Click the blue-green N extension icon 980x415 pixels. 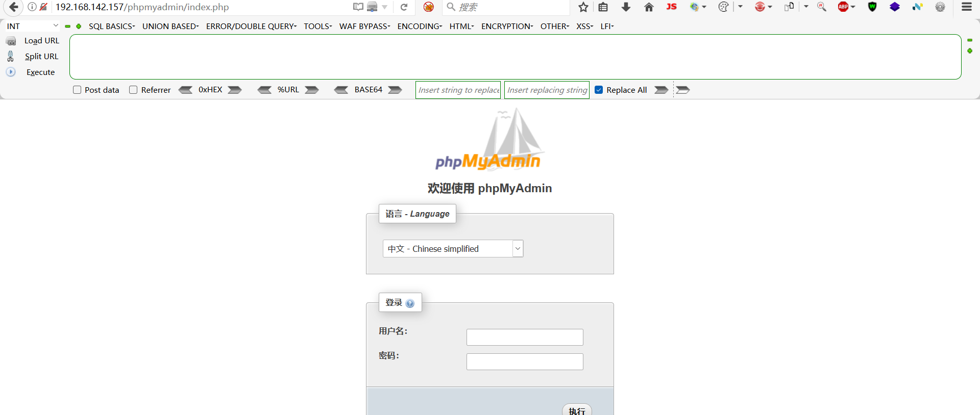918,7
